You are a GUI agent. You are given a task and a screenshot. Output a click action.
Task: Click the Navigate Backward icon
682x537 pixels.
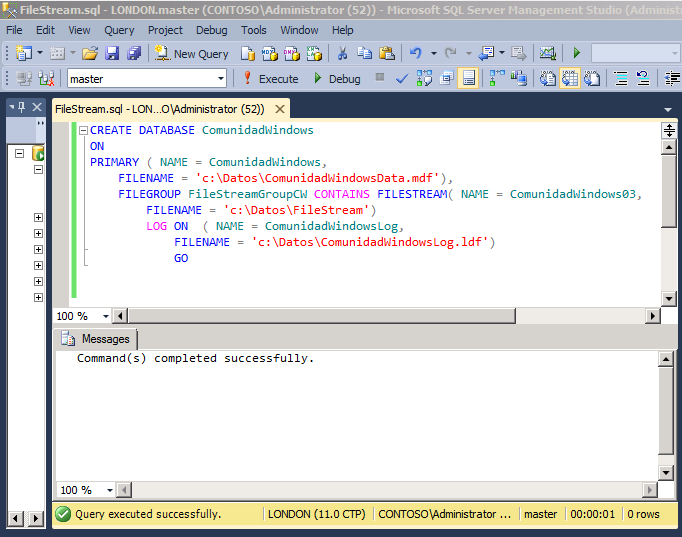tap(487, 53)
